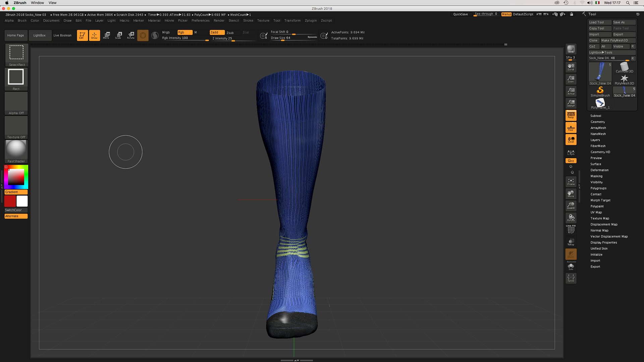
Task: Toggle the Floor grid button
Action: [x=571, y=127]
